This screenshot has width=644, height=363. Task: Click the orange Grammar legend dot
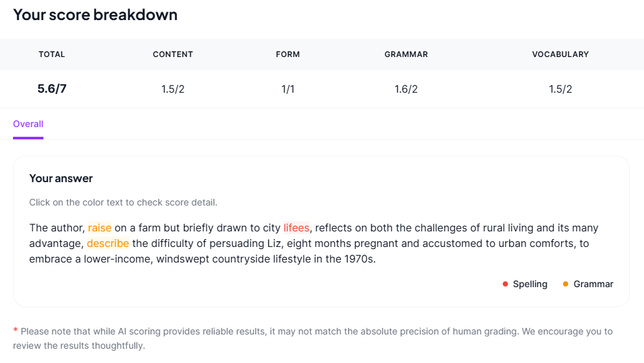pos(566,284)
